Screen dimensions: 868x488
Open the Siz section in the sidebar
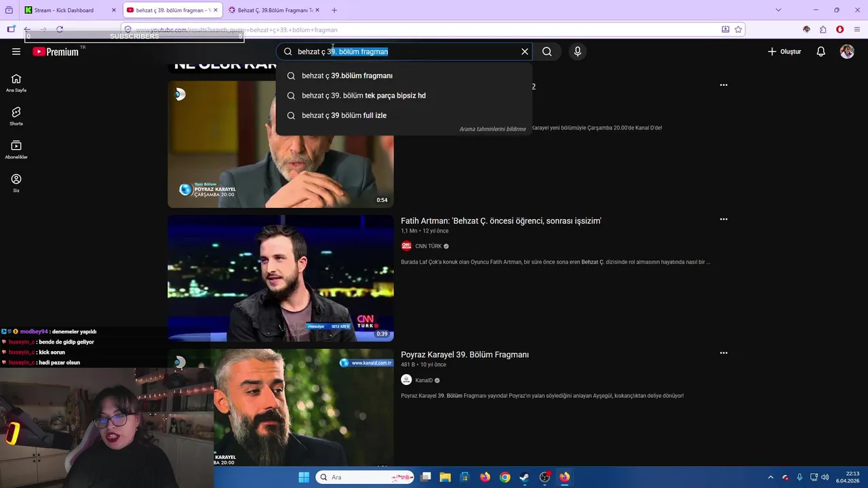16,183
